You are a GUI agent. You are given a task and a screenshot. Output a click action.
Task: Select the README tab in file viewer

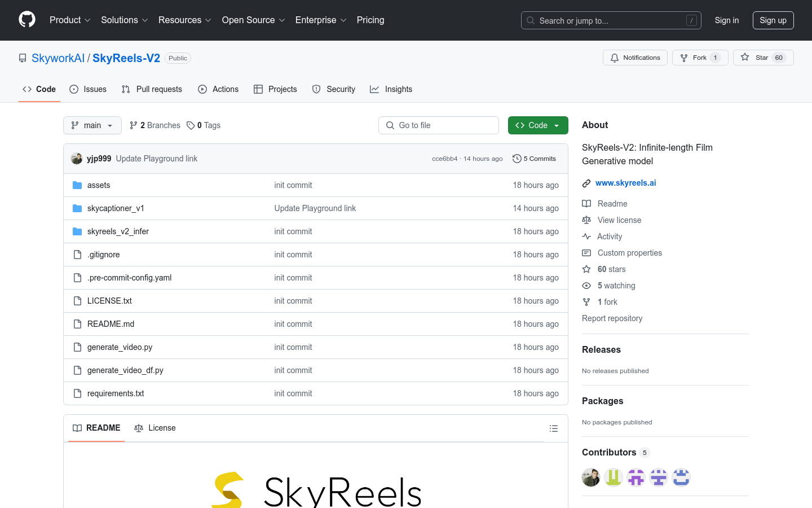point(96,428)
